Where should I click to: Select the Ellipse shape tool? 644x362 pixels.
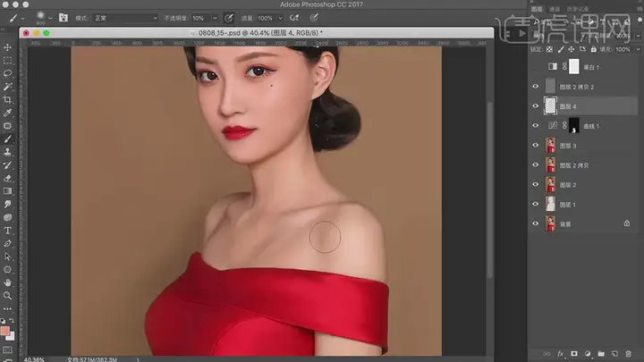(x=7, y=270)
